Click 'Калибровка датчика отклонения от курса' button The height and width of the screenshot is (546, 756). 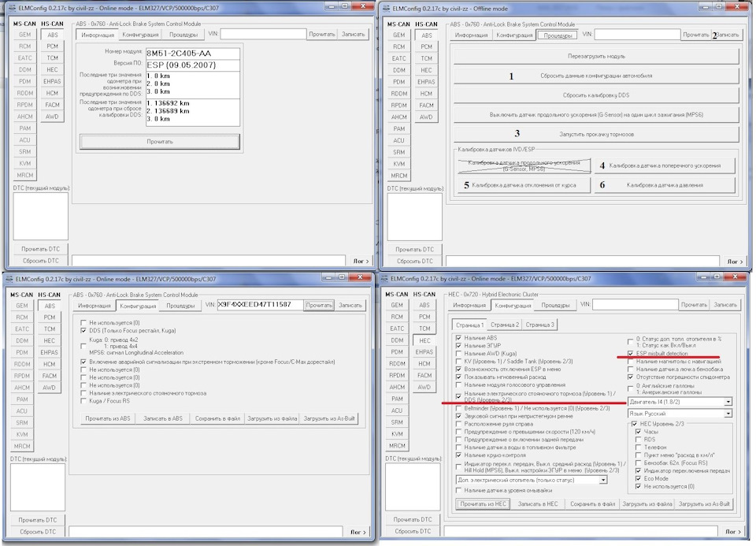click(x=524, y=185)
